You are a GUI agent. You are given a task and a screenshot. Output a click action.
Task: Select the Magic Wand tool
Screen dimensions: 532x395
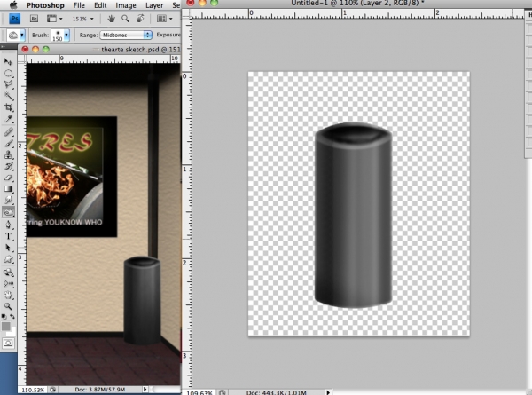[x=8, y=96]
